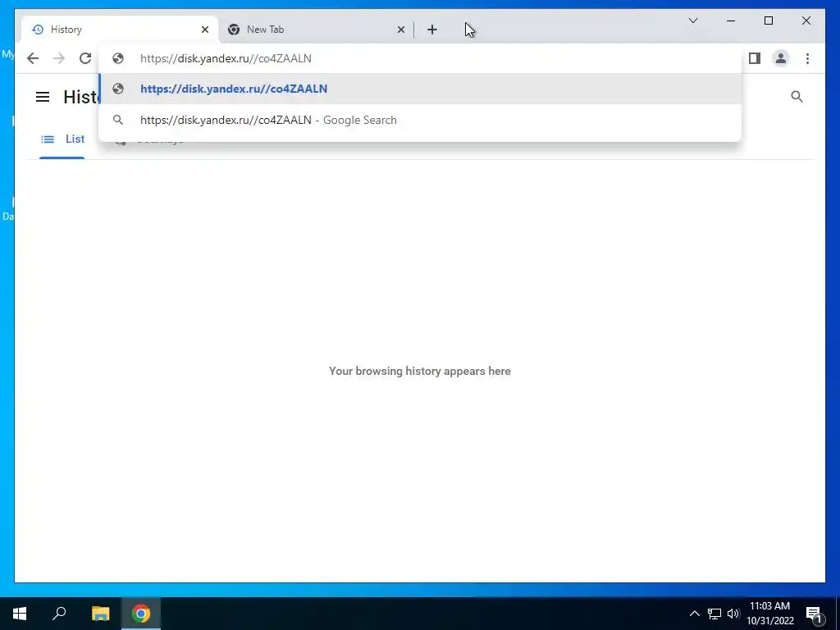Screen dimensions: 840x630
Task: Select the List view tab
Action: [62, 139]
